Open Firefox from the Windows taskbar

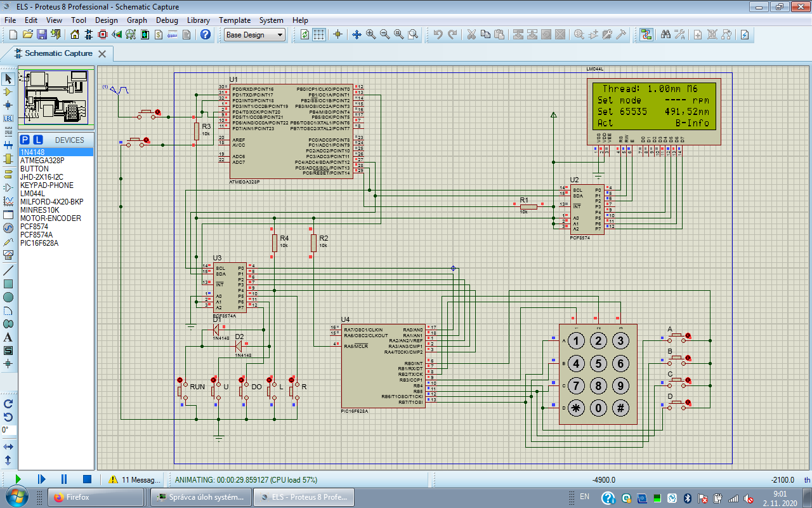click(x=95, y=497)
